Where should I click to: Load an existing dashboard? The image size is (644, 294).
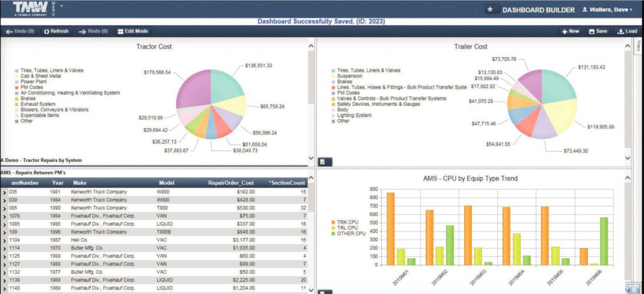(x=627, y=31)
